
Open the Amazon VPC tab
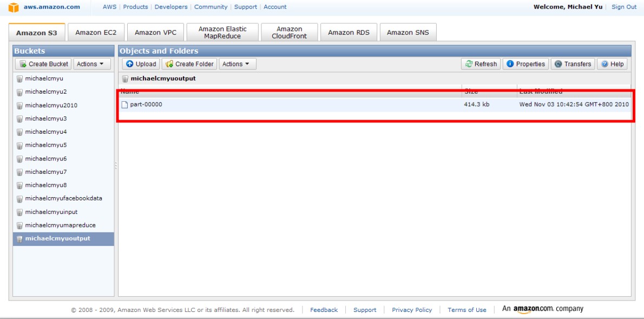tap(155, 32)
